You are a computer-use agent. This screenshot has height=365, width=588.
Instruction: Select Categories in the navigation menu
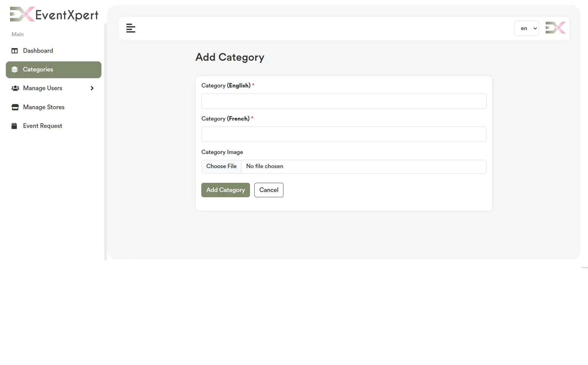pyautogui.click(x=38, y=69)
